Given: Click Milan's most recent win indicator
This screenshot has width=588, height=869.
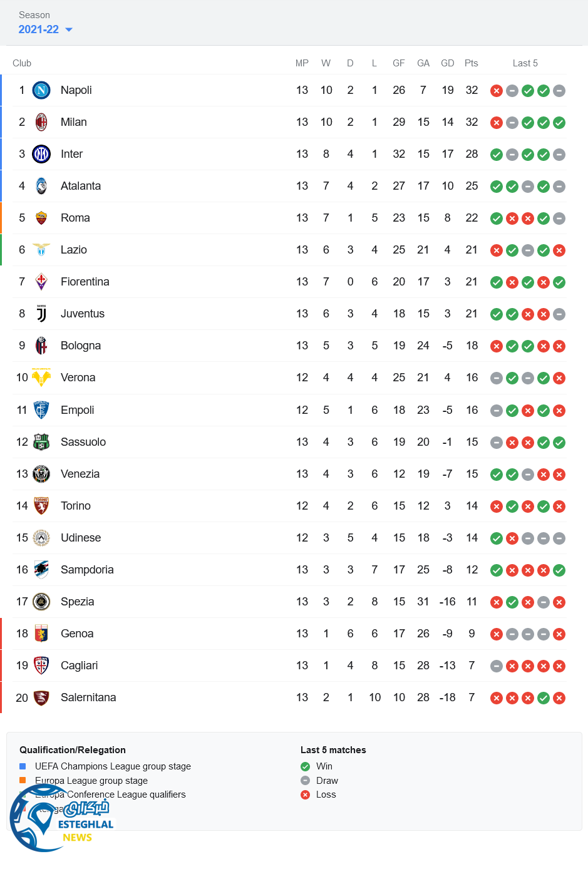Looking at the screenshot, I should pyautogui.click(x=559, y=123).
